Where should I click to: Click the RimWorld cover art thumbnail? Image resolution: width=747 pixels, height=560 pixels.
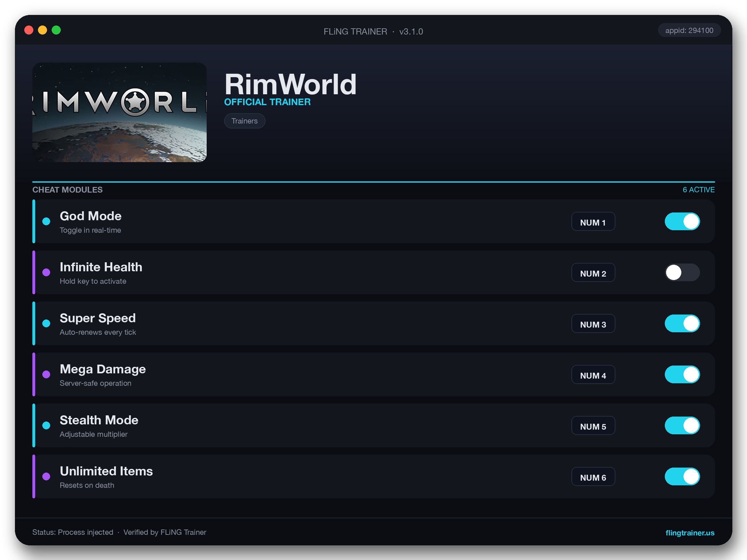(120, 112)
